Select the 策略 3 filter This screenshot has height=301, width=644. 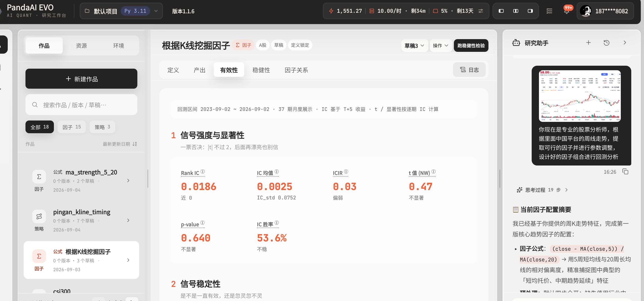point(102,127)
